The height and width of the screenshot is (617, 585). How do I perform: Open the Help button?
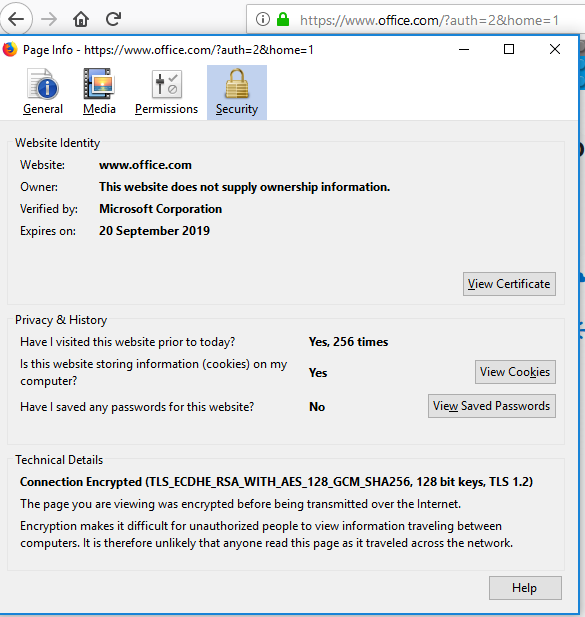pyautogui.click(x=525, y=588)
